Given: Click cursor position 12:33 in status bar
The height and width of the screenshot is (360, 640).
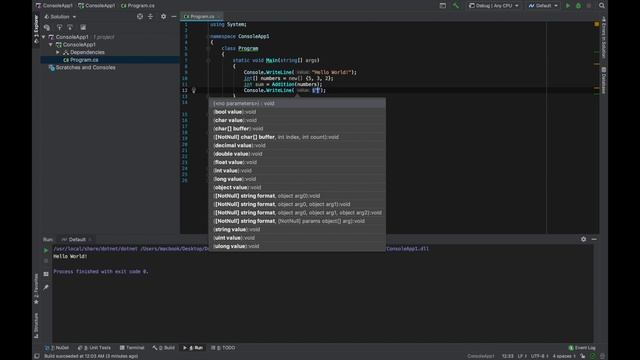Looking at the screenshot, I should 507,356.
